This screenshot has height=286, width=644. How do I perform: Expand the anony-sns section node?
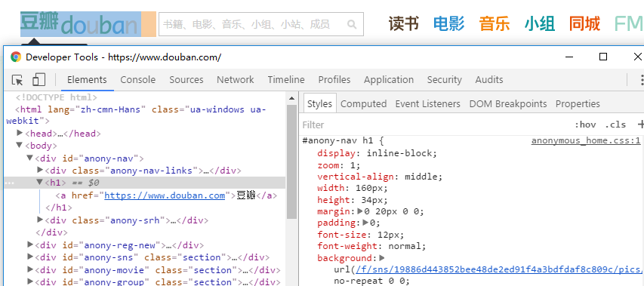click(30, 257)
